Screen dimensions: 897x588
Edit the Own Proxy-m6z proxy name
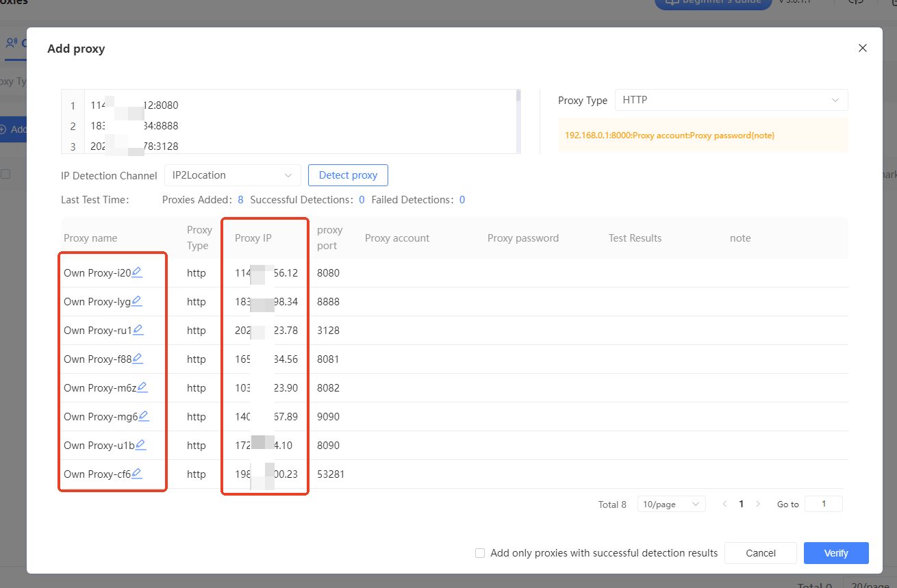[142, 387]
